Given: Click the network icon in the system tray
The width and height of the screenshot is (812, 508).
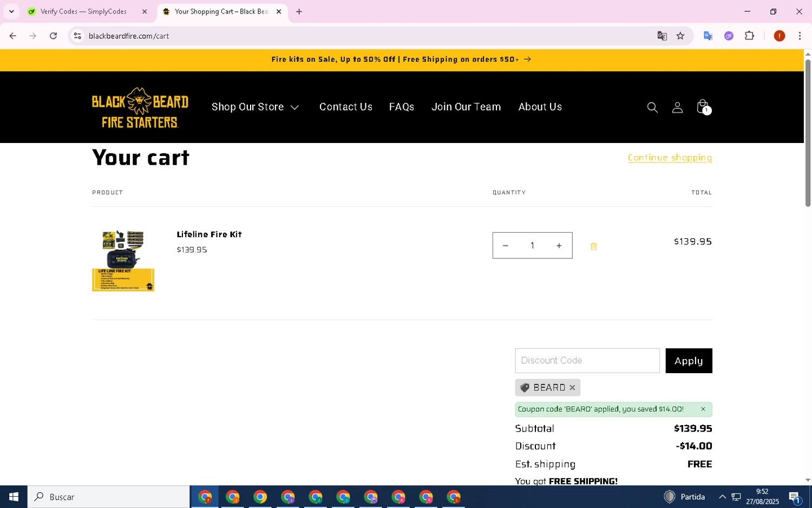Looking at the screenshot, I should (736, 497).
